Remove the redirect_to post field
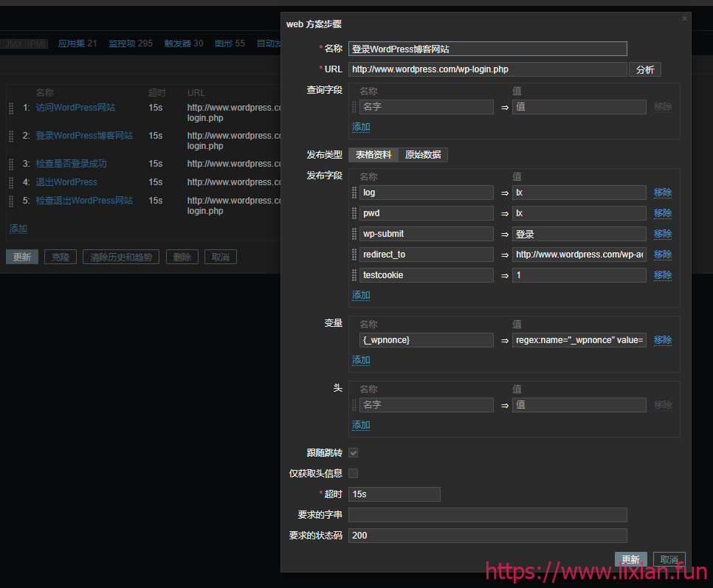 click(x=663, y=255)
